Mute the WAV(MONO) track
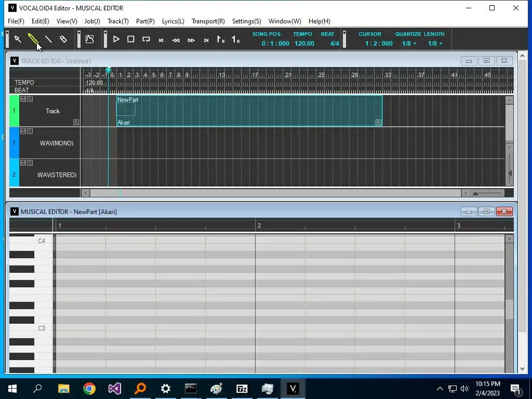 (x=23, y=131)
